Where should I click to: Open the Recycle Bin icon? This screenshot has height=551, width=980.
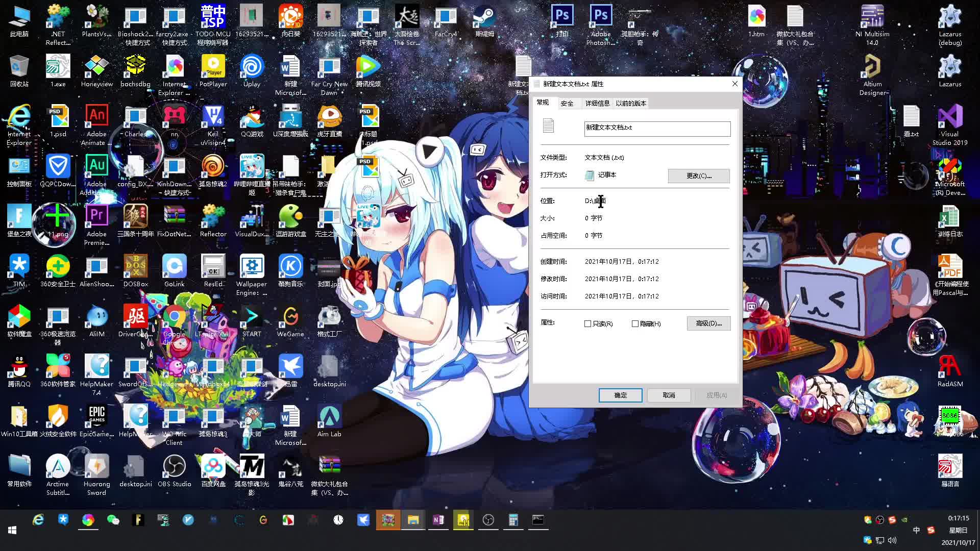point(19,71)
